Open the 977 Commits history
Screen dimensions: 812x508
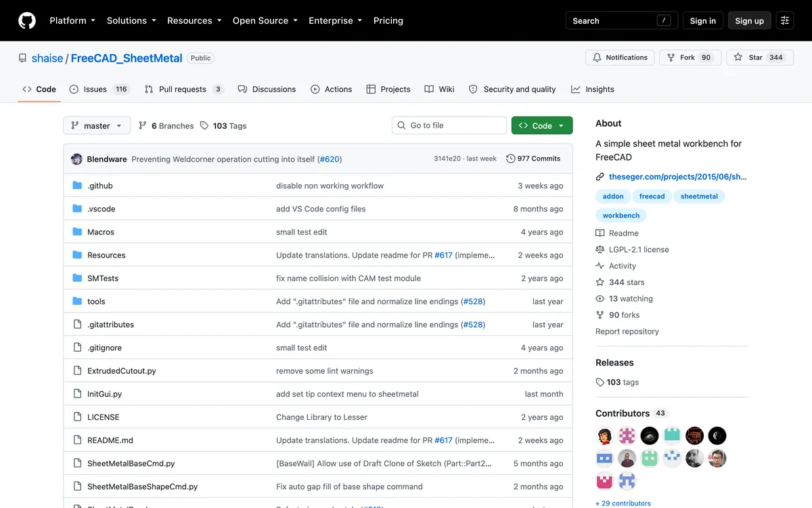tap(533, 158)
